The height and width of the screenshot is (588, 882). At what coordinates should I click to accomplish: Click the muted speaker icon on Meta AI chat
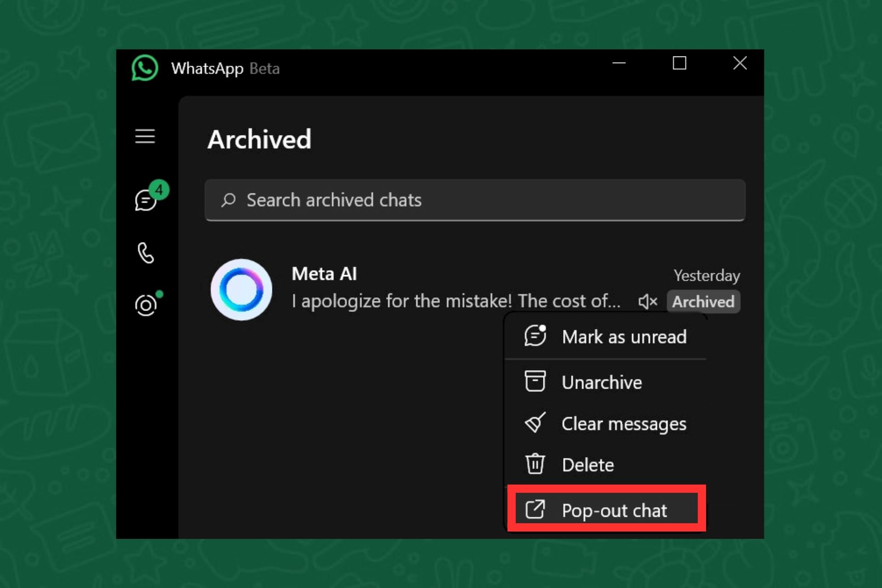648,302
